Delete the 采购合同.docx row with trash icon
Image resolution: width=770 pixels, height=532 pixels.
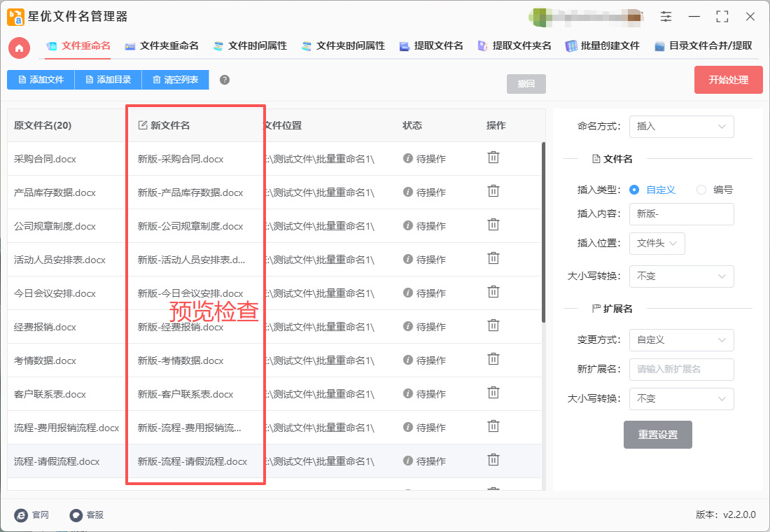click(493, 157)
